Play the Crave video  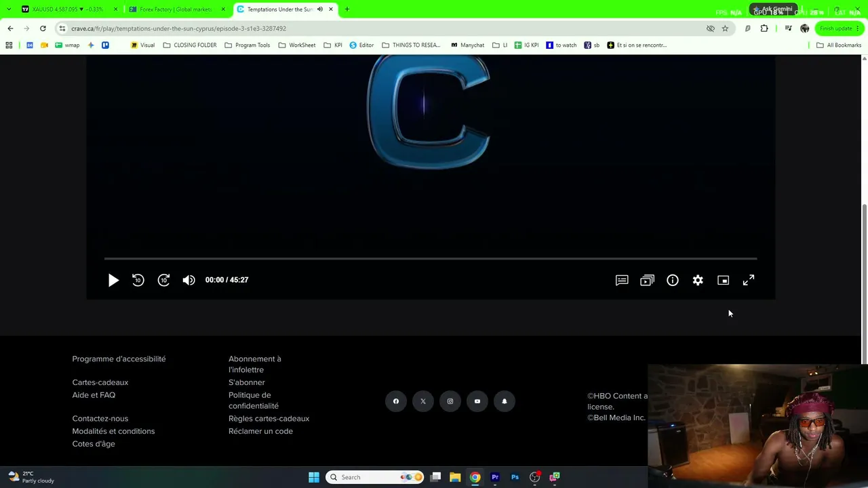(113, 280)
